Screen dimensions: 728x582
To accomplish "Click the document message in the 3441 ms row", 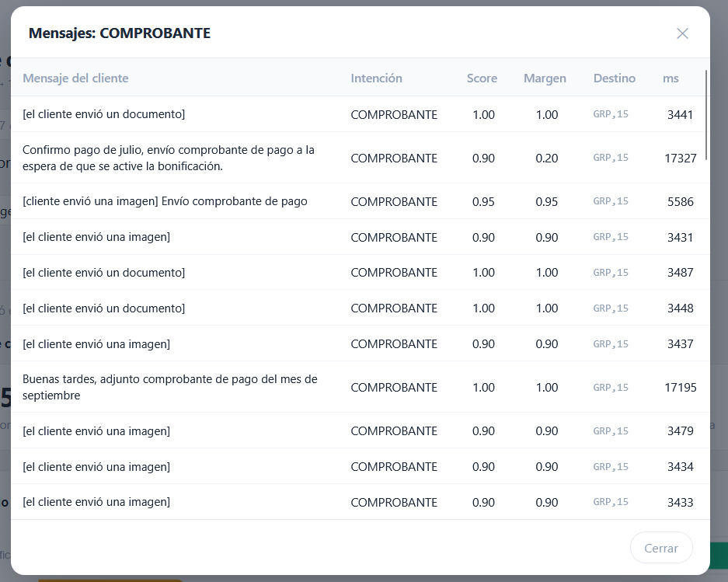I will tap(103, 114).
